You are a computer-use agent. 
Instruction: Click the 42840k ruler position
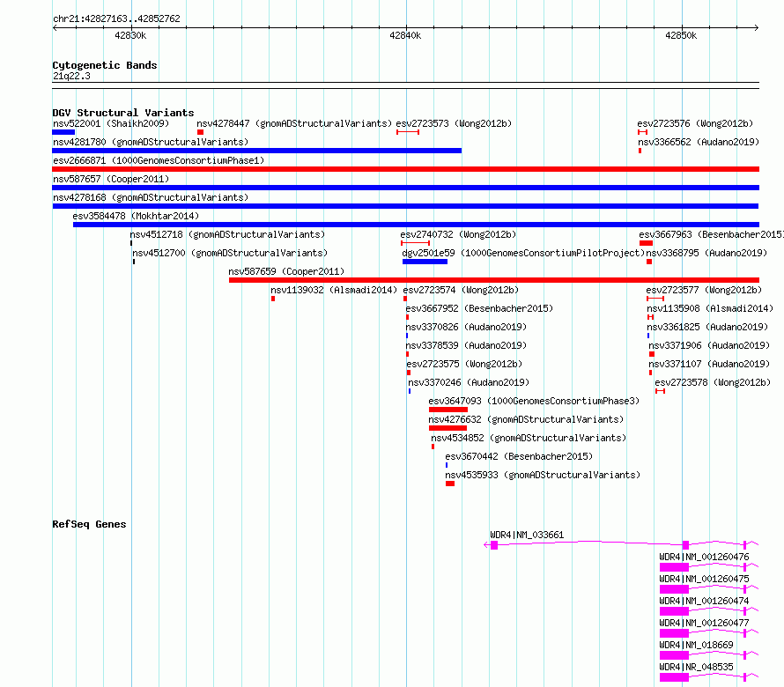405,35
